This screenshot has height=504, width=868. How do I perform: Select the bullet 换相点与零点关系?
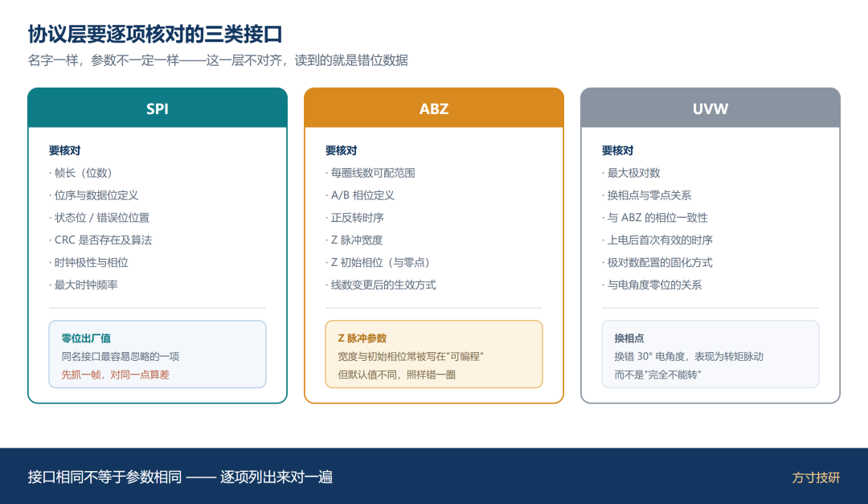pyautogui.click(x=646, y=195)
